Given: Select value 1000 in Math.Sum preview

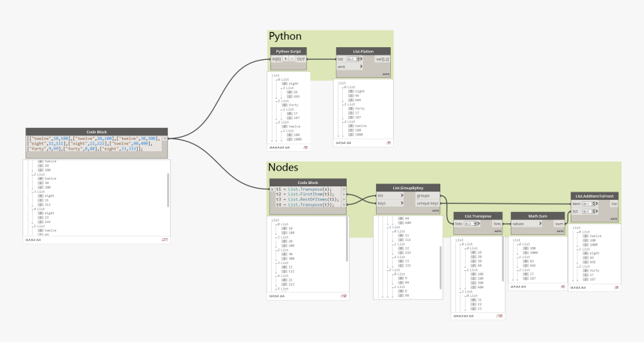Looking at the screenshot, I should (x=533, y=253).
